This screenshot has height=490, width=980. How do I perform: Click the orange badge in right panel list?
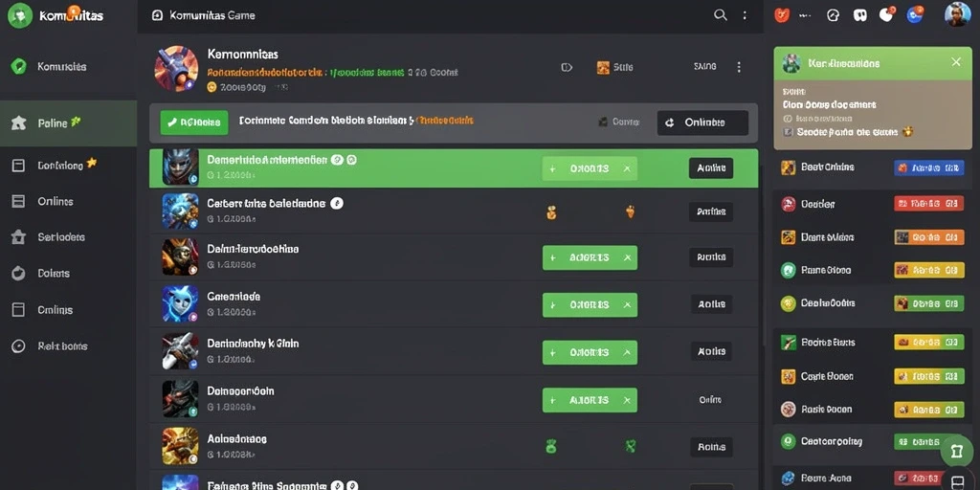[928, 237]
